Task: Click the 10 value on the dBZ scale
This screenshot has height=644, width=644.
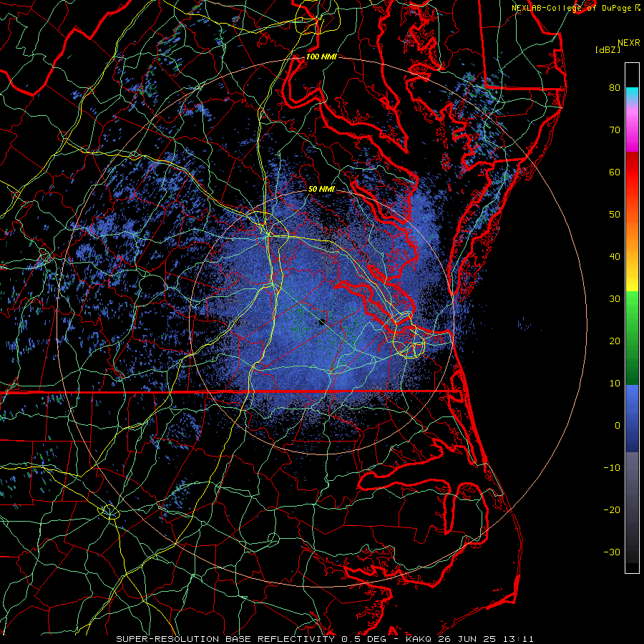Action: point(615,384)
